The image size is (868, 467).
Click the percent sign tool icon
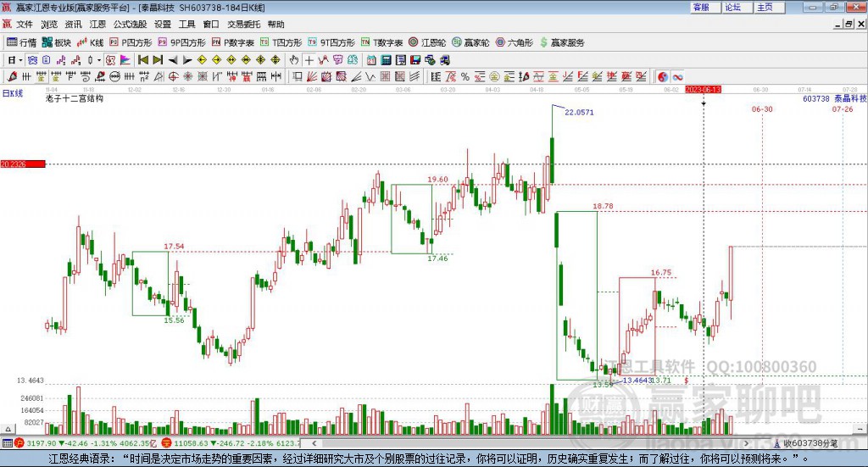(465, 77)
